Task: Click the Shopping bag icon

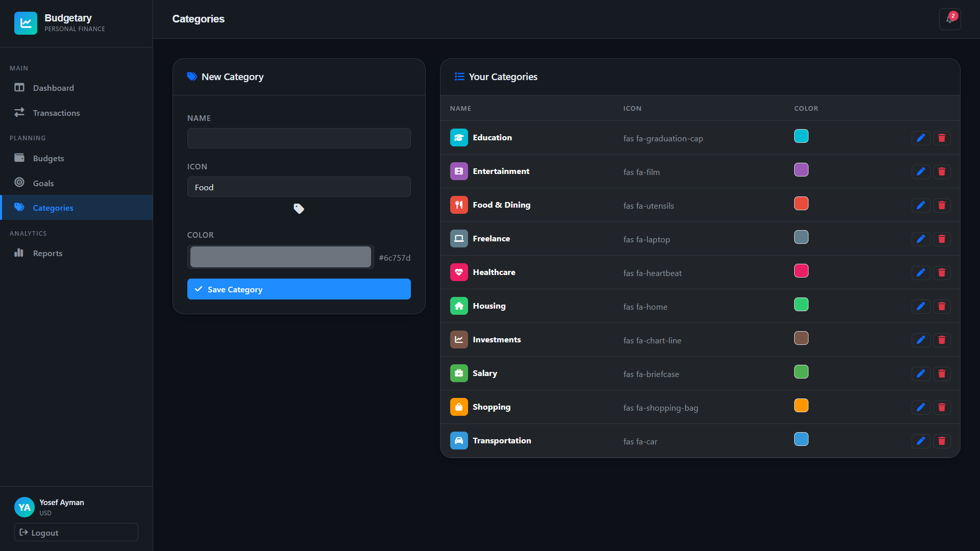Action: (x=459, y=407)
